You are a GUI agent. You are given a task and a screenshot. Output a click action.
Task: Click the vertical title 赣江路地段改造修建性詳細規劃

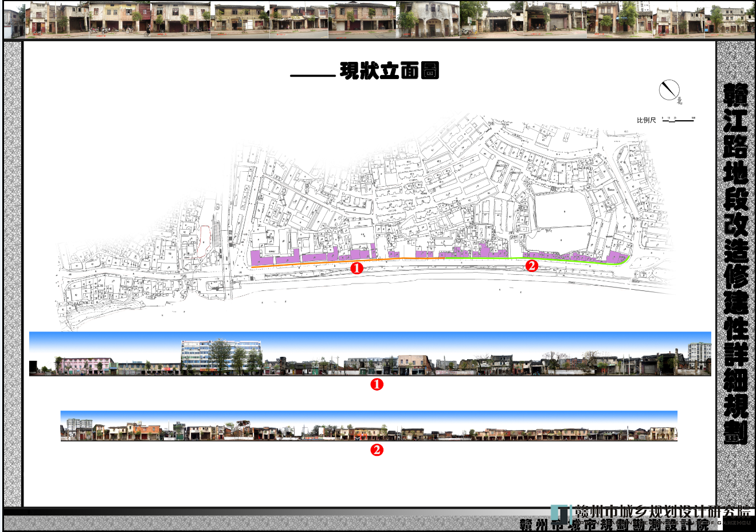click(x=735, y=264)
